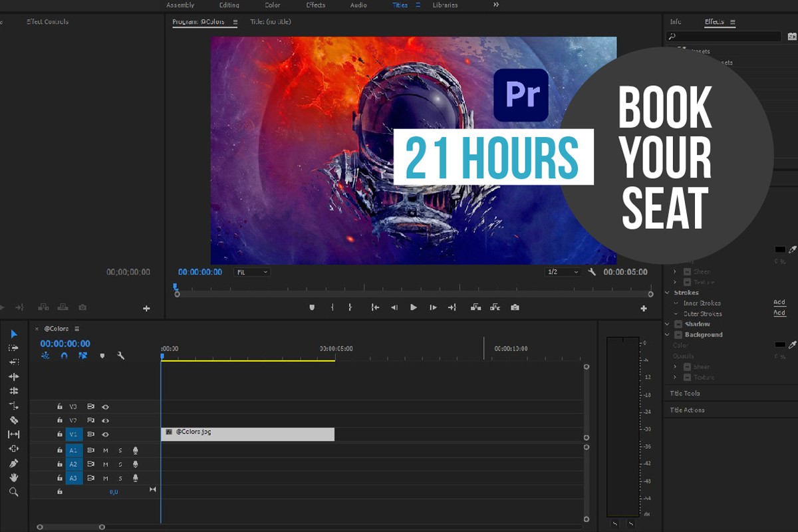Screen dimensions: 798x532
Task: Click the Lift button
Action: 475,307
